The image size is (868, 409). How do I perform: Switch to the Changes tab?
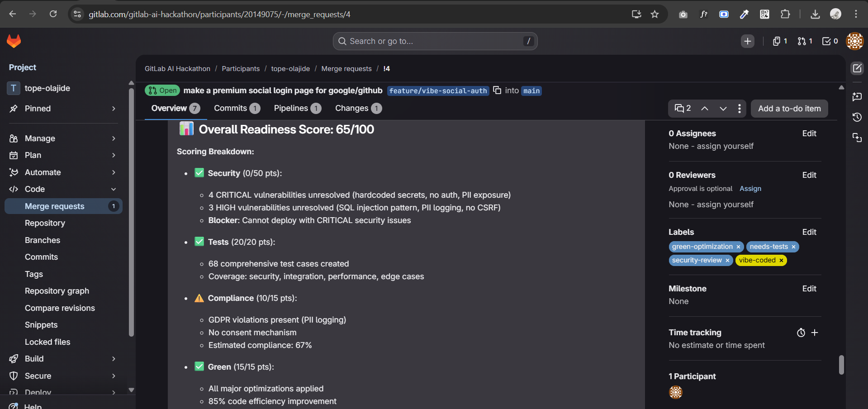click(x=359, y=109)
